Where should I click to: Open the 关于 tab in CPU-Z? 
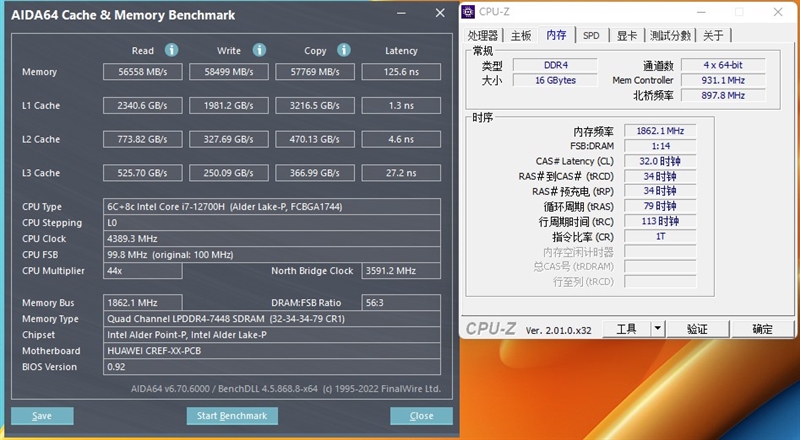[x=713, y=35]
